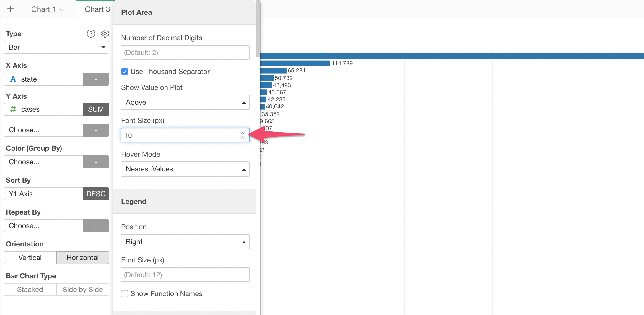Click the value label 50,732

(x=284, y=78)
